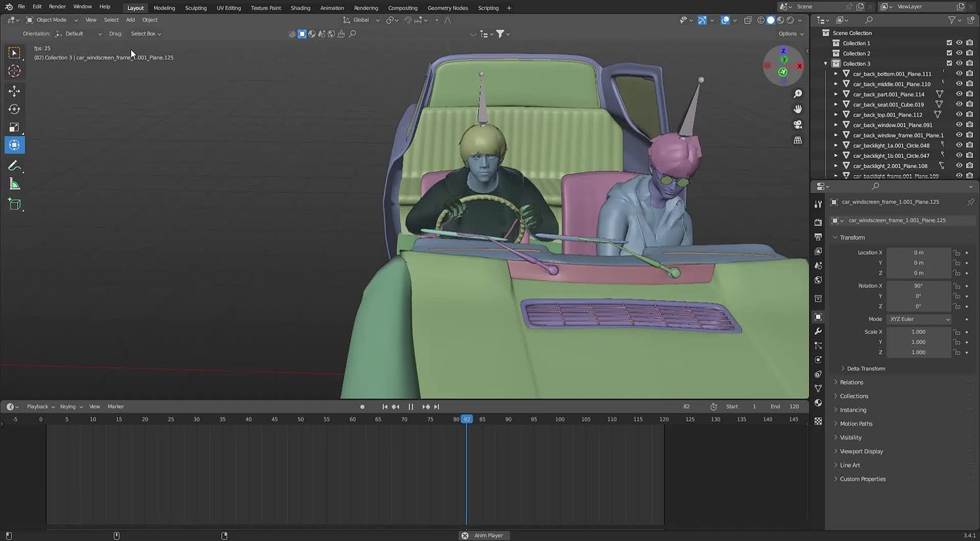
Task: Toggle lock on Rotation X
Action: (x=957, y=286)
